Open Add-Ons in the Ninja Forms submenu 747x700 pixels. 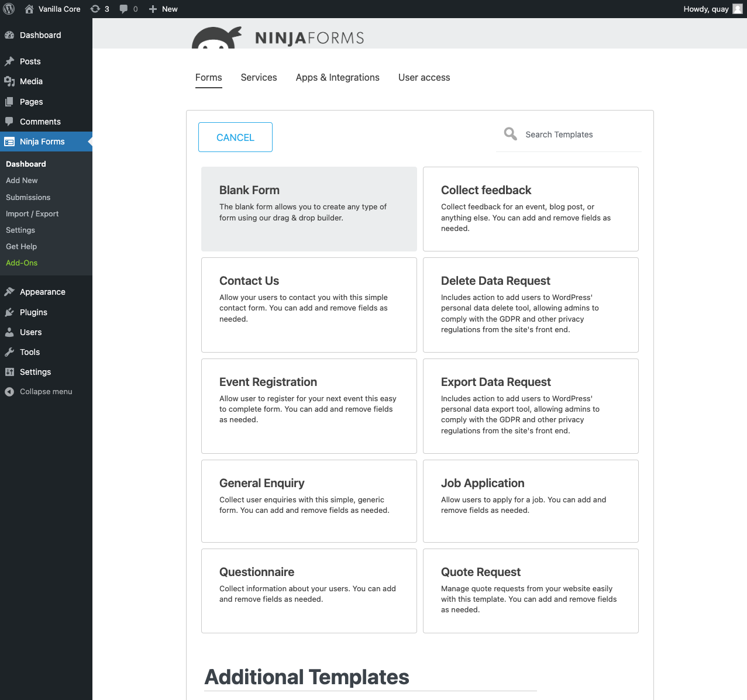[x=21, y=263]
